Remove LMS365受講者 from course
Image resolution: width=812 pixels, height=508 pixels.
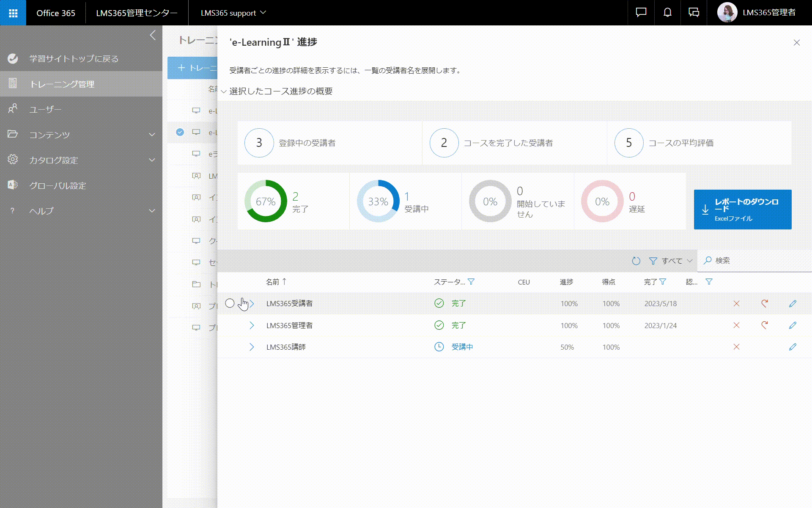click(736, 304)
